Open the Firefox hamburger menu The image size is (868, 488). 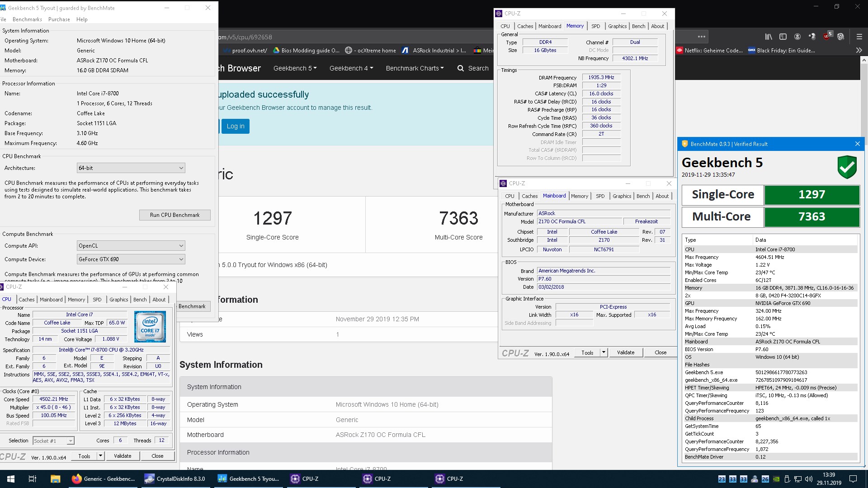(x=859, y=37)
